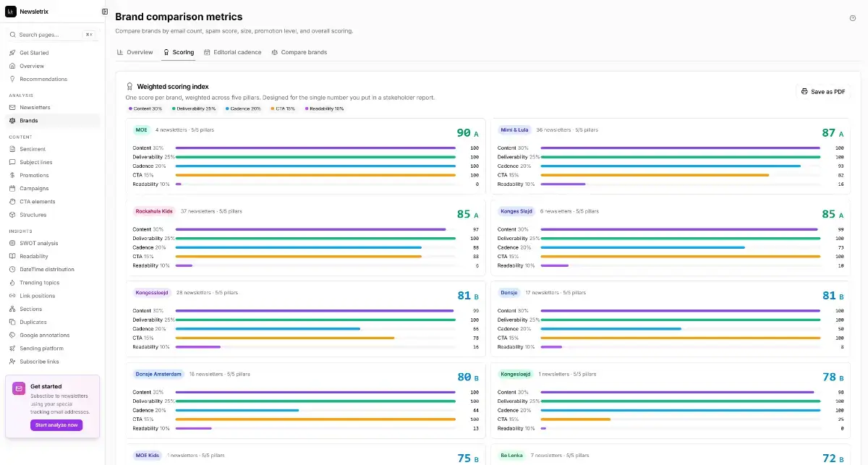
Task: Click the Link positions icon
Action: point(12,296)
